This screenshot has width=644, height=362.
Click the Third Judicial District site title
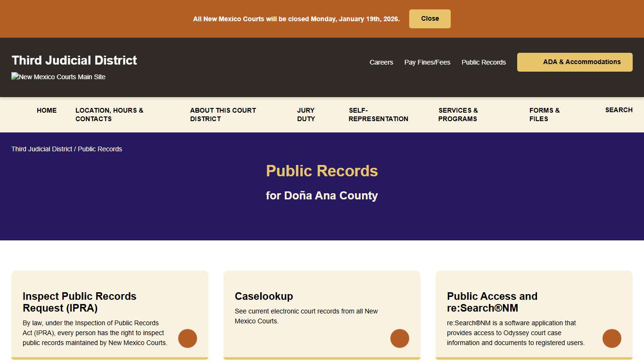pos(74,60)
